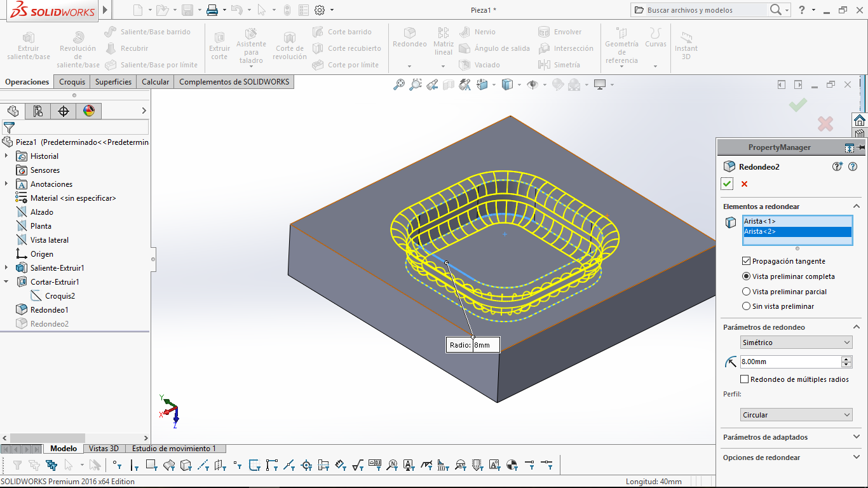Open the Display Style icon
Image resolution: width=868 pixels, height=488 pixels.
[507, 84]
